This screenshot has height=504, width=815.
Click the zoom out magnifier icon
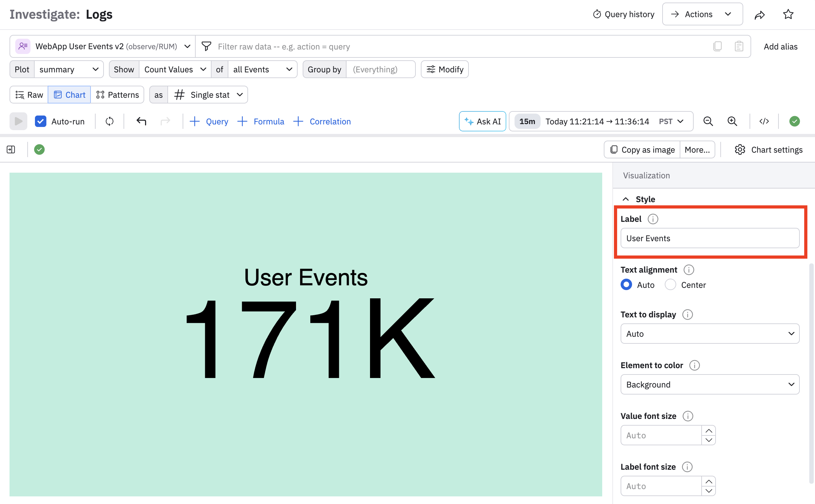point(708,121)
